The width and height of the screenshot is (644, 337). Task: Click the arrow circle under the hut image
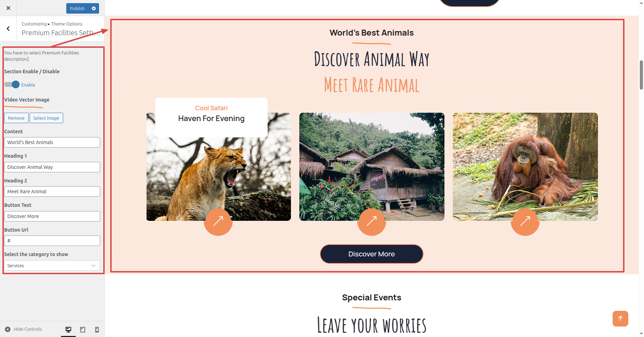coord(372,221)
